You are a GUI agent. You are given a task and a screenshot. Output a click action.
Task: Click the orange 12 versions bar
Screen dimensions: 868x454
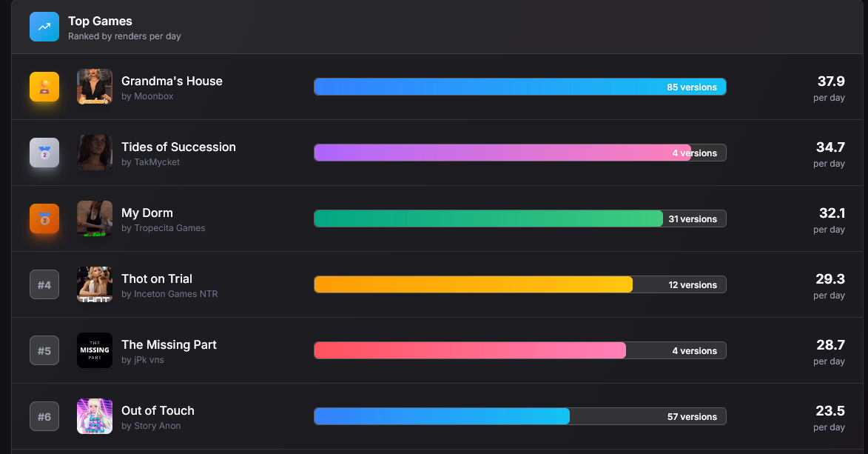pos(474,284)
